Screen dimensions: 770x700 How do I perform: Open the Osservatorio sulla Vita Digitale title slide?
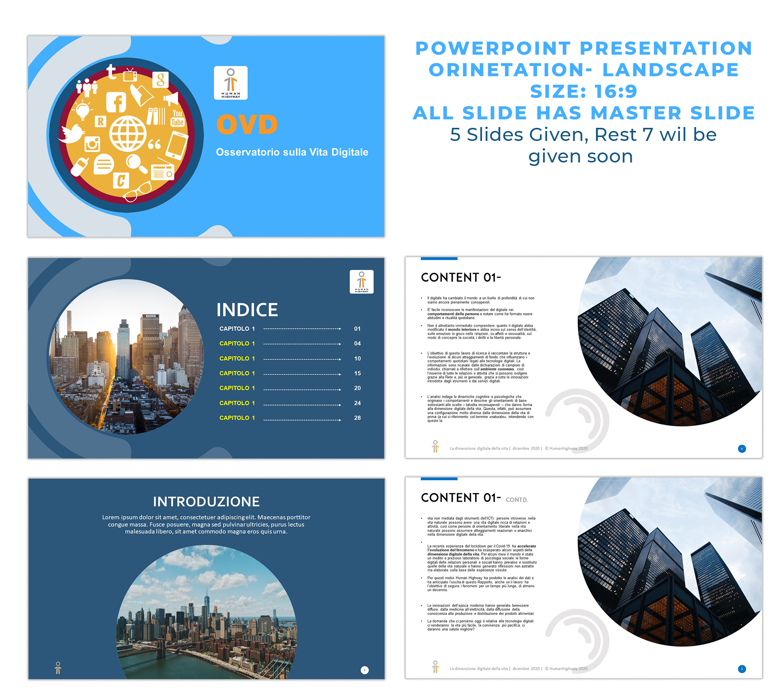tap(292, 152)
